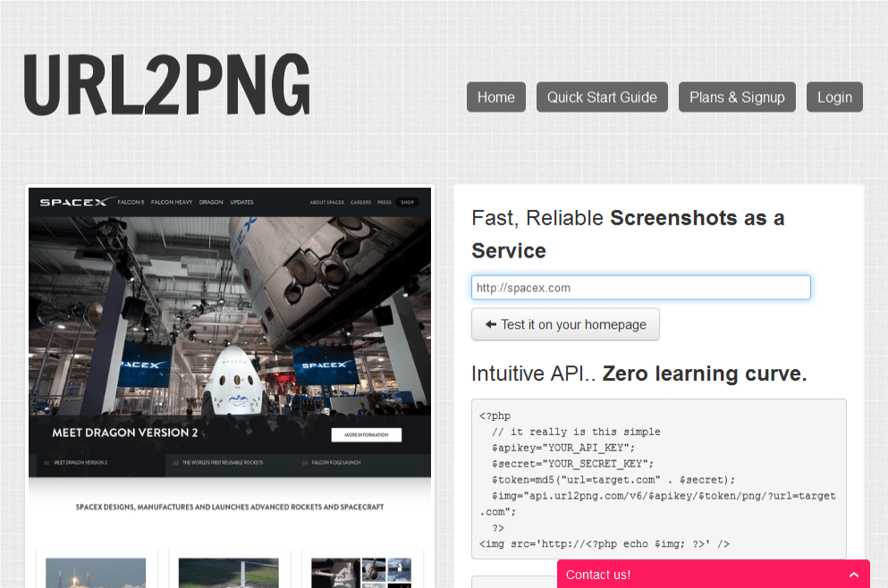Expand the Contact us! chevron
The width and height of the screenshot is (888, 588).
(x=854, y=575)
